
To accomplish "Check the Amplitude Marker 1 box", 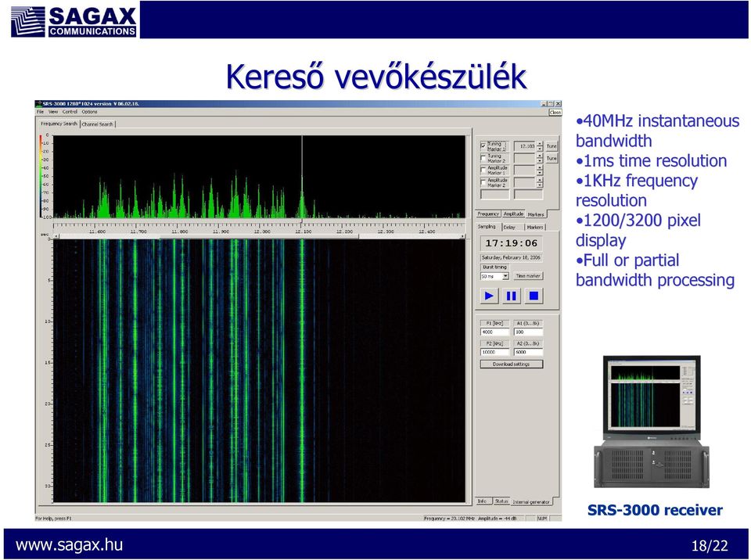I will click(483, 170).
